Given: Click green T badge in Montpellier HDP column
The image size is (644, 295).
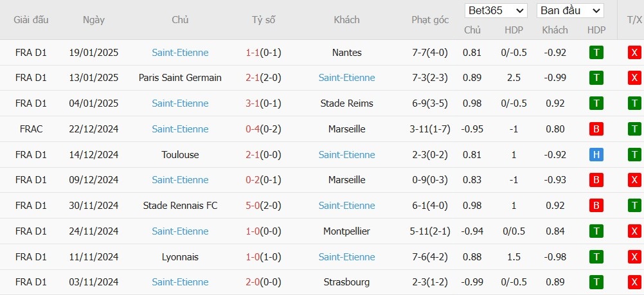Looking at the screenshot, I should pos(596,231).
